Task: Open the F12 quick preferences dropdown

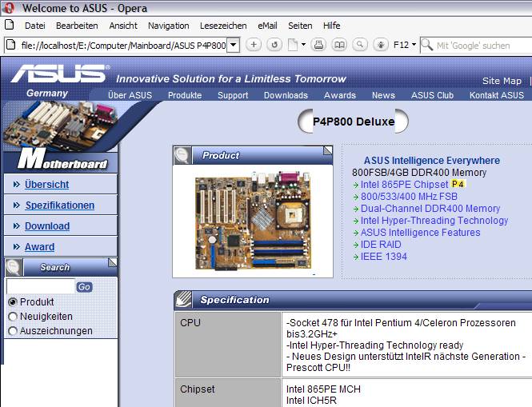Action: click(405, 45)
